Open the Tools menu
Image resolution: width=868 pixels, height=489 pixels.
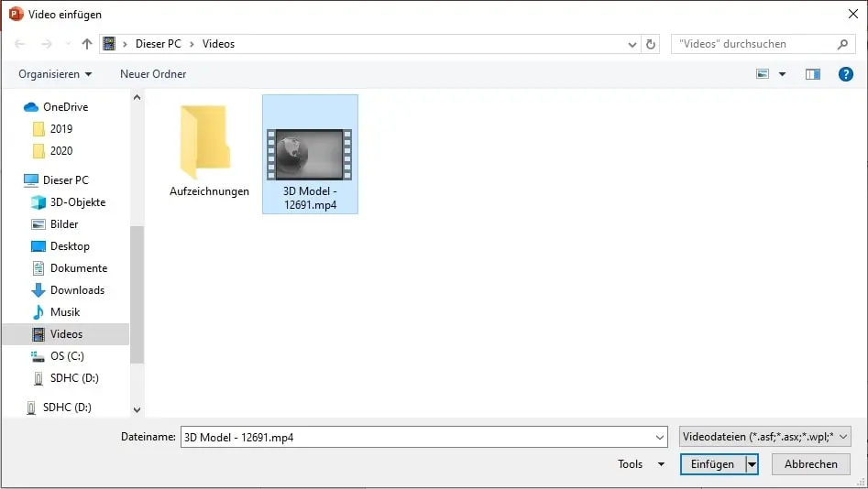click(x=640, y=464)
